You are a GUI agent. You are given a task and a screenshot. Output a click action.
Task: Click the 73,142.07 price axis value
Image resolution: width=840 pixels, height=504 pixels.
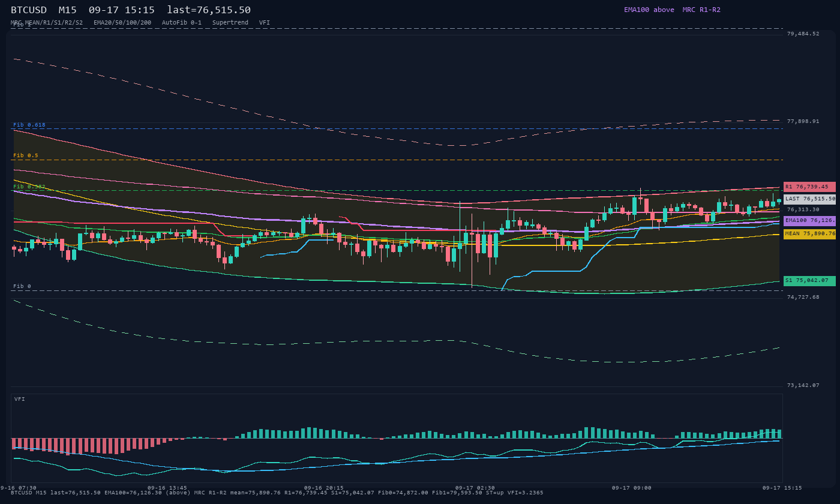(x=803, y=385)
